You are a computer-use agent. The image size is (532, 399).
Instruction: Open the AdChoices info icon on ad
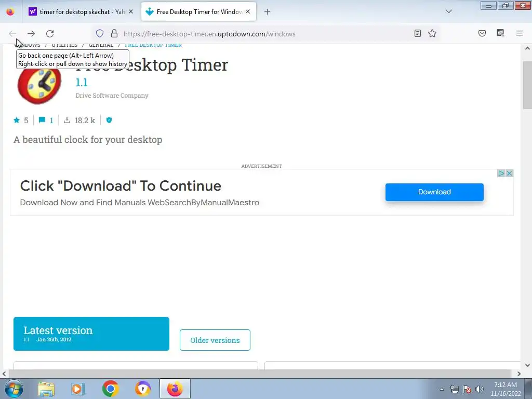[x=501, y=174]
